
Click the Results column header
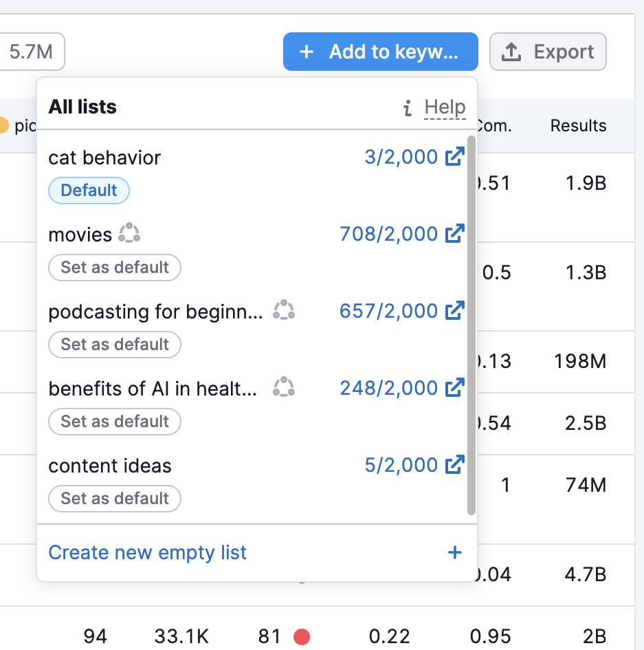(x=578, y=126)
